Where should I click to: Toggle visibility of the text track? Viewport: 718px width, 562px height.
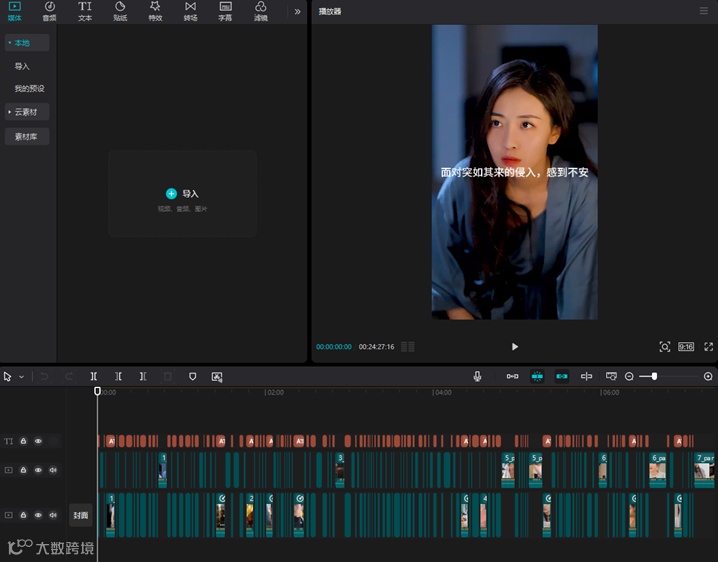pyautogui.click(x=38, y=441)
